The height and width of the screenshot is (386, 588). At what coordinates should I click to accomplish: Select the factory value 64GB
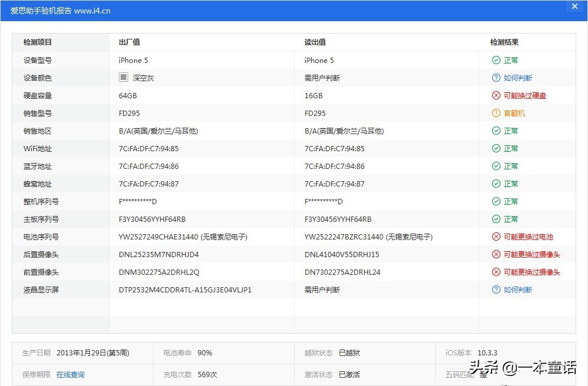pos(128,96)
